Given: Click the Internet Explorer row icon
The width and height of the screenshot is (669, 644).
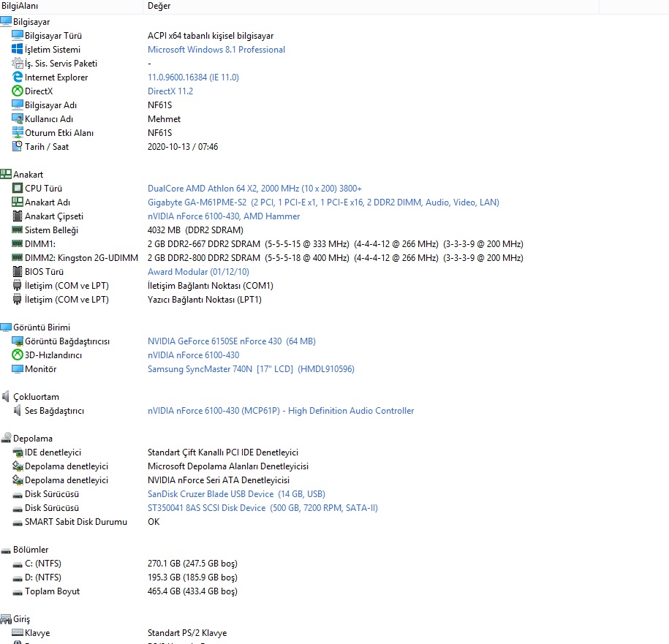Looking at the screenshot, I should [x=18, y=77].
